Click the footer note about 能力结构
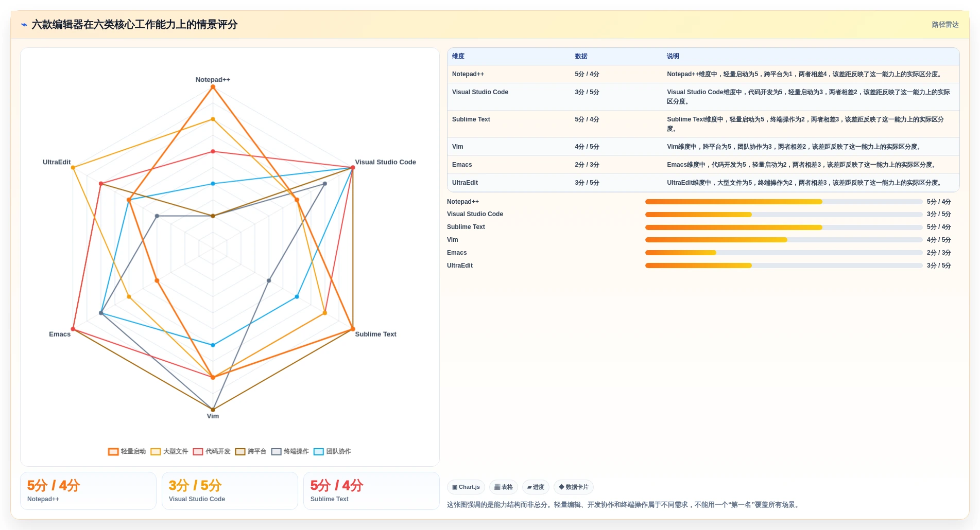 point(624,505)
